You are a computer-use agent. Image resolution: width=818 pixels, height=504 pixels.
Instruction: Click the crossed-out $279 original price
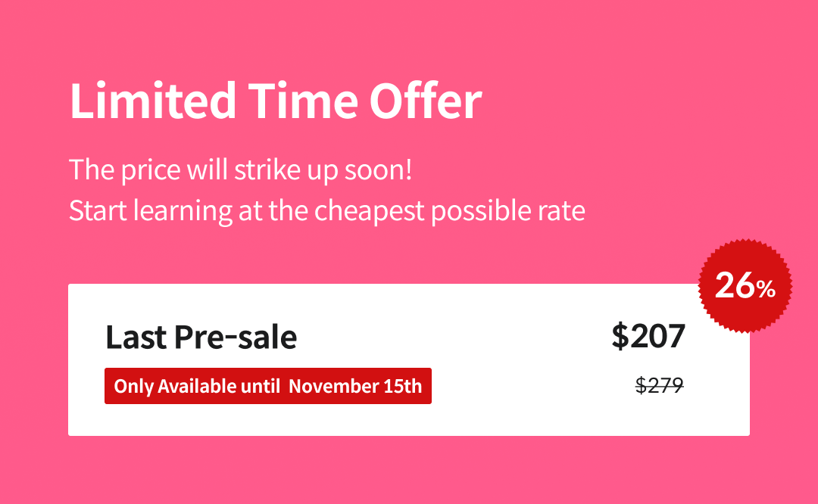pos(660,386)
